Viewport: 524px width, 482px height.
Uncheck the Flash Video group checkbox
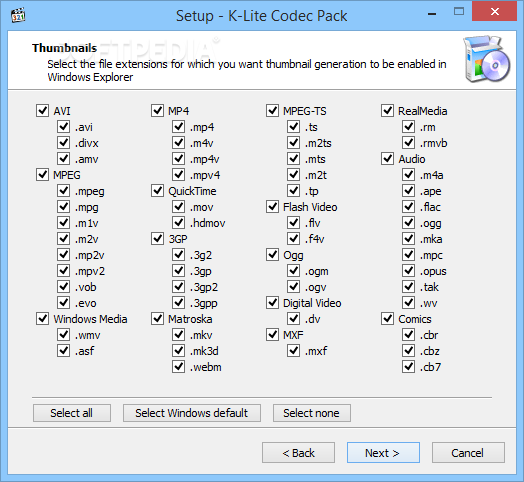click(x=272, y=207)
